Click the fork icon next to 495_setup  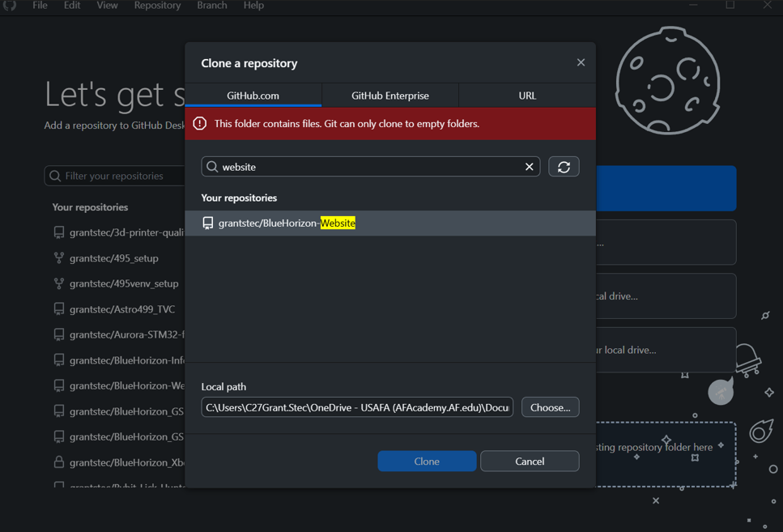[x=59, y=258]
